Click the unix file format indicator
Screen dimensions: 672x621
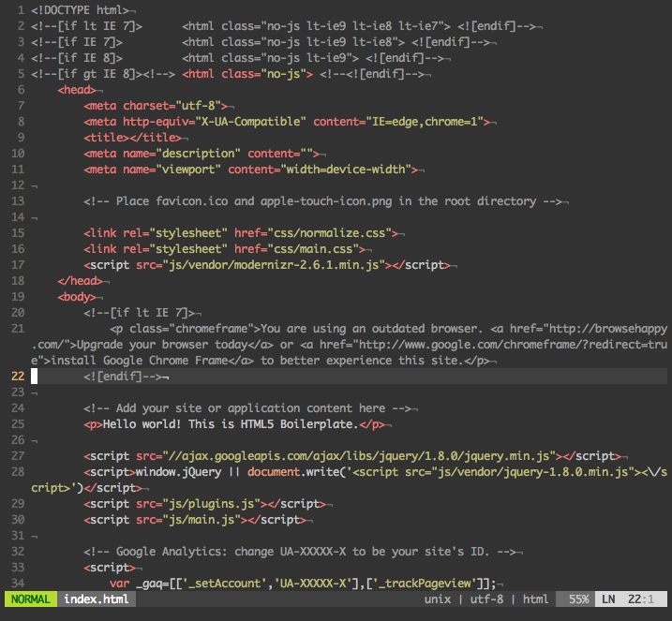pos(437,599)
